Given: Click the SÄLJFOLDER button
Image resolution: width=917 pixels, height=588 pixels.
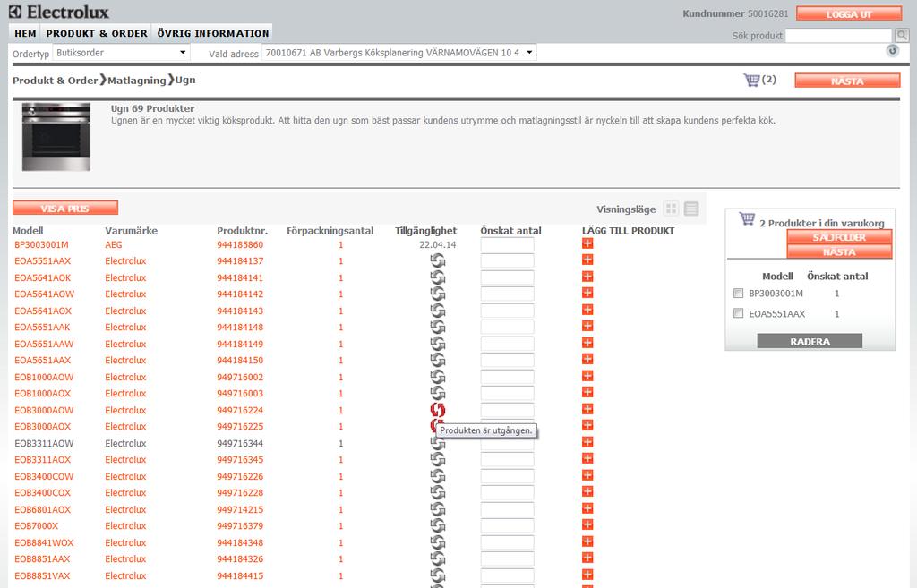Looking at the screenshot, I should (839, 236).
